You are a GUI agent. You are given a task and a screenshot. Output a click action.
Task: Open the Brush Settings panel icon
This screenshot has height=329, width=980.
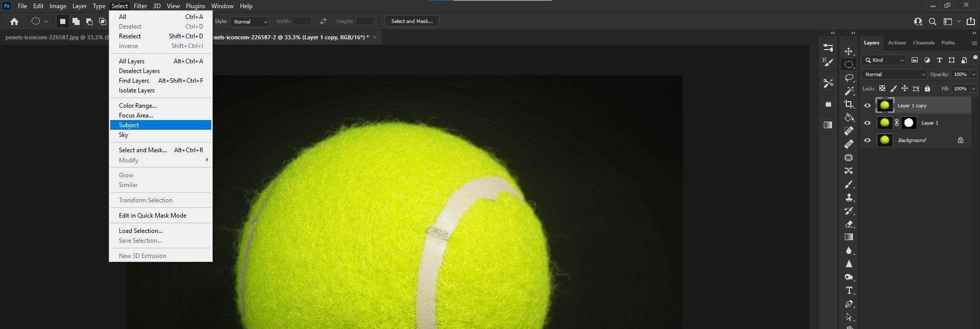(828, 48)
